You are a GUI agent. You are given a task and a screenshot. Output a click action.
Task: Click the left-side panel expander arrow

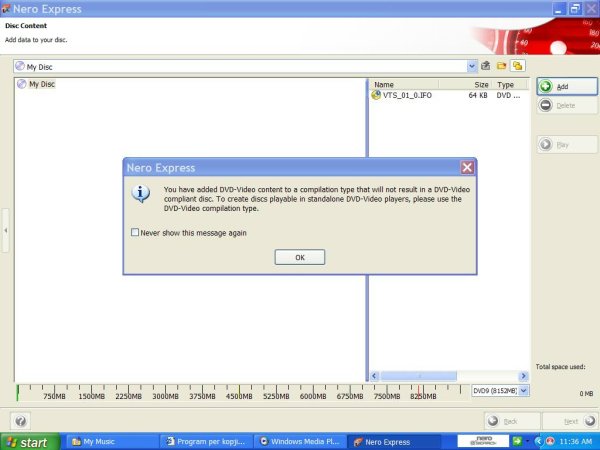(x=5, y=230)
